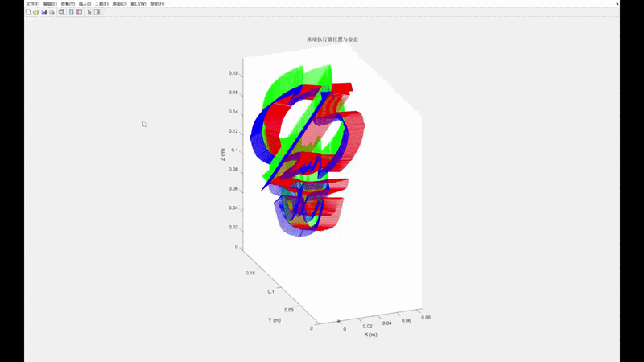This screenshot has height=362, width=644.
Task: Click the Y-axis tick label 0.15
Action: pos(250,273)
